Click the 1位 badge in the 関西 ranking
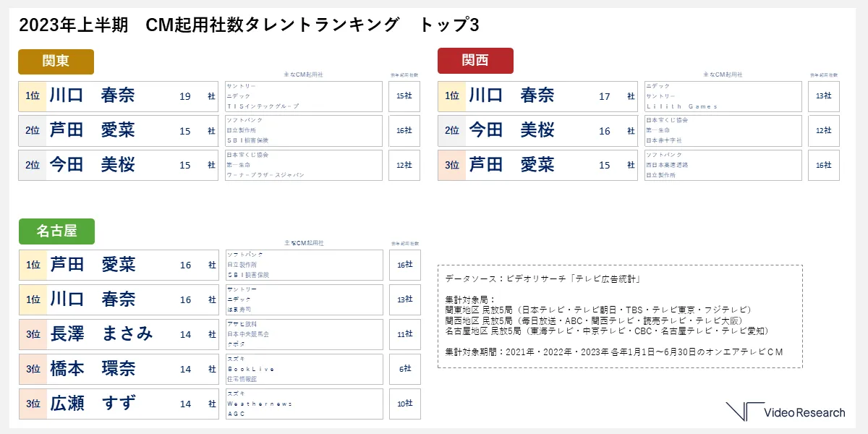 pos(452,96)
